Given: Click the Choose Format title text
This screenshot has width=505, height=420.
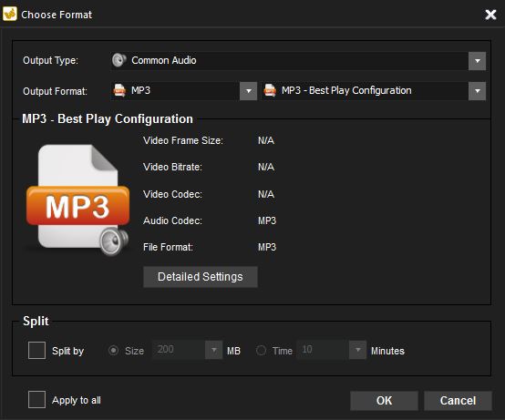Looking at the screenshot, I should tap(57, 15).
